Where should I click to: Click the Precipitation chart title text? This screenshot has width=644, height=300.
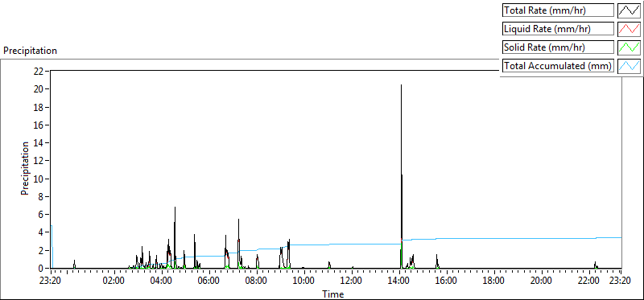[x=30, y=51]
